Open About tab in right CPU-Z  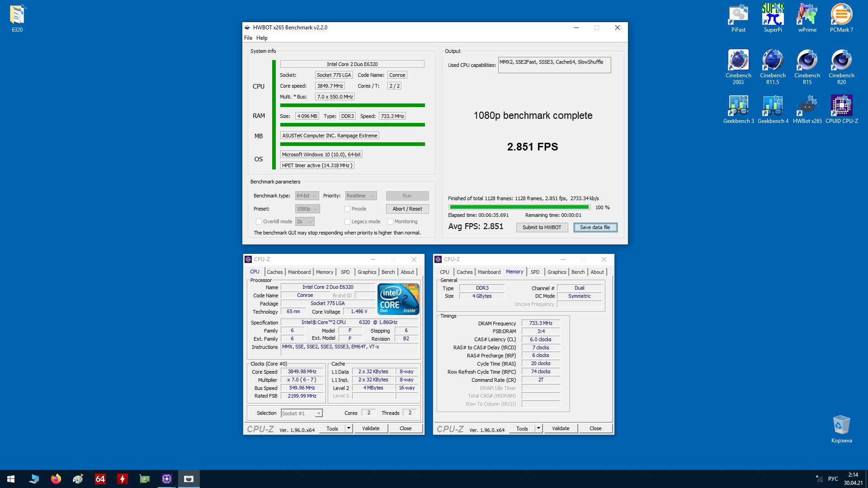pyautogui.click(x=597, y=272)
